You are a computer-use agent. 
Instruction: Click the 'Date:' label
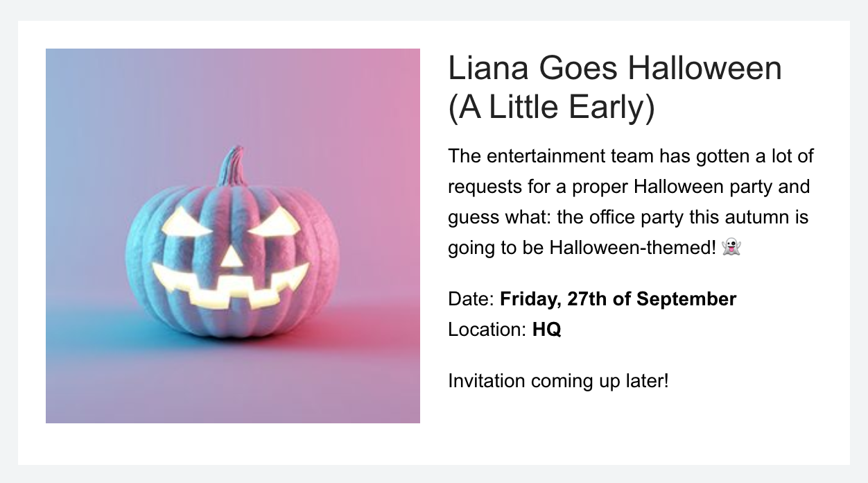(471, 299)
